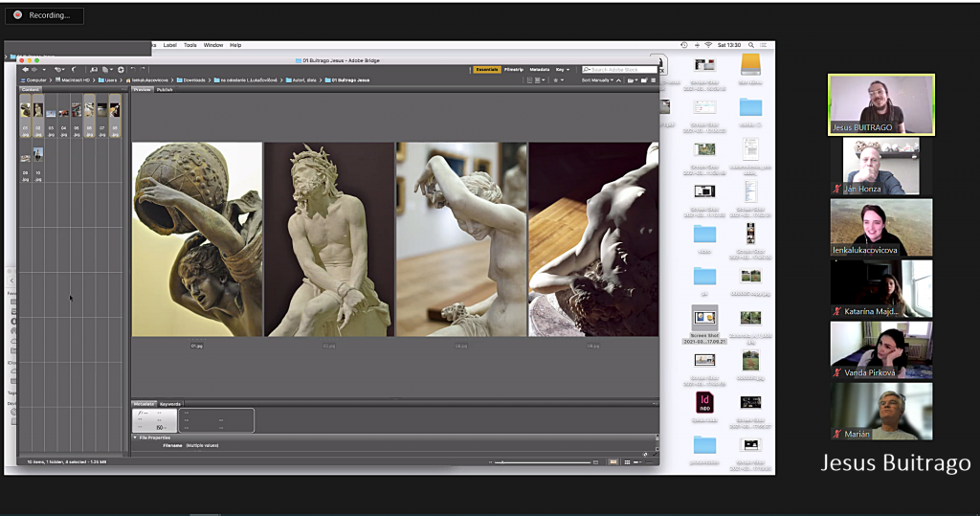Click the Spotlight search icon in macOS menu bar

750,45
